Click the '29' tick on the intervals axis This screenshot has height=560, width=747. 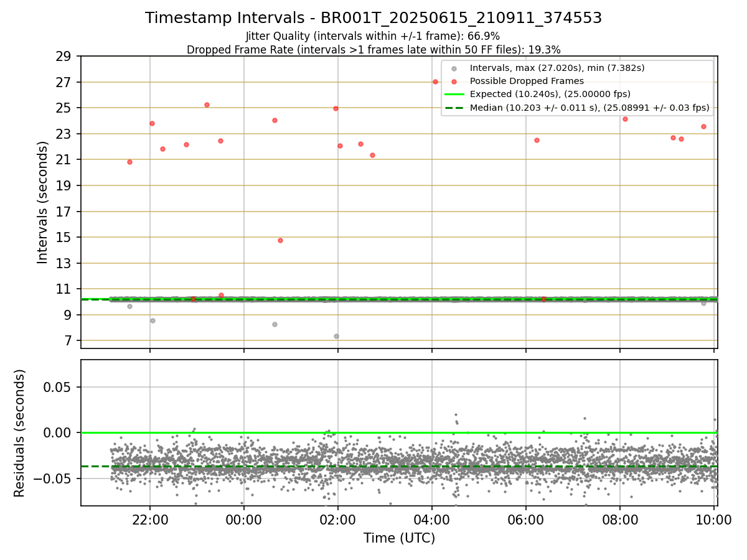(65, 57)
